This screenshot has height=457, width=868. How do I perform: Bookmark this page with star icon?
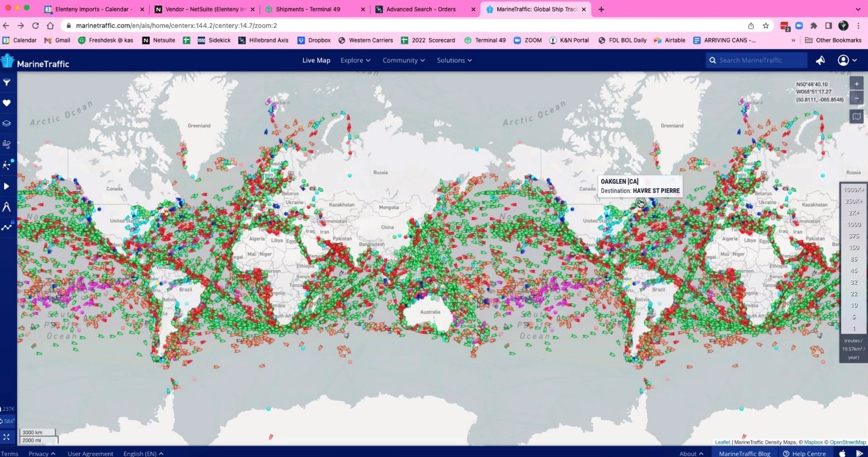pyautogui.click(x=765, y=25)
